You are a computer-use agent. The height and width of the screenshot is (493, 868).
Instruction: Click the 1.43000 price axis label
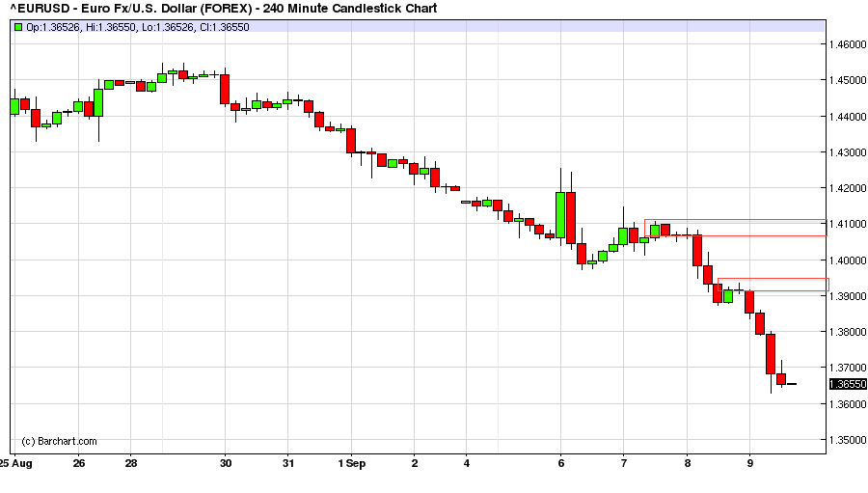848,152
